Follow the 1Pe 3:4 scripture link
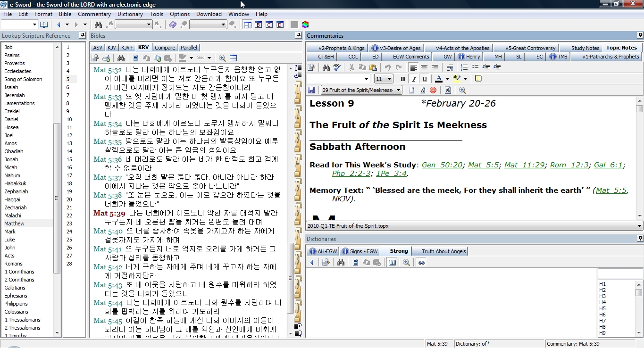644x348 pixels. [391, 174]
